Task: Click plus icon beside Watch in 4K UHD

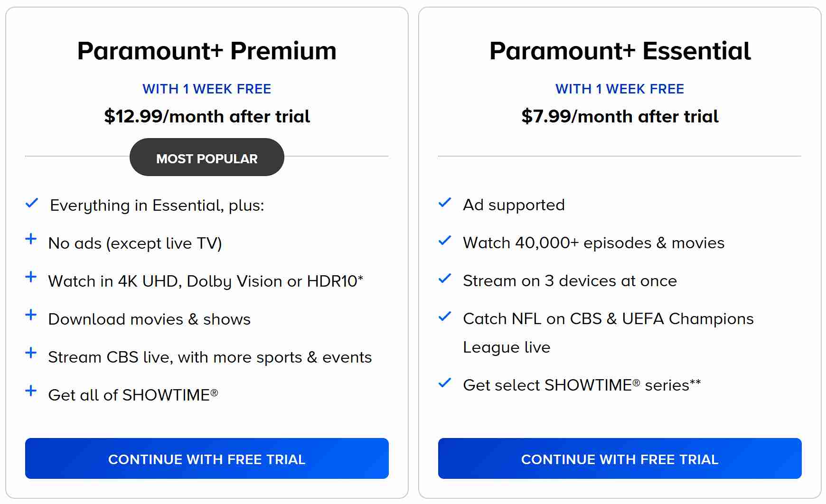Action: click(31, 277)
